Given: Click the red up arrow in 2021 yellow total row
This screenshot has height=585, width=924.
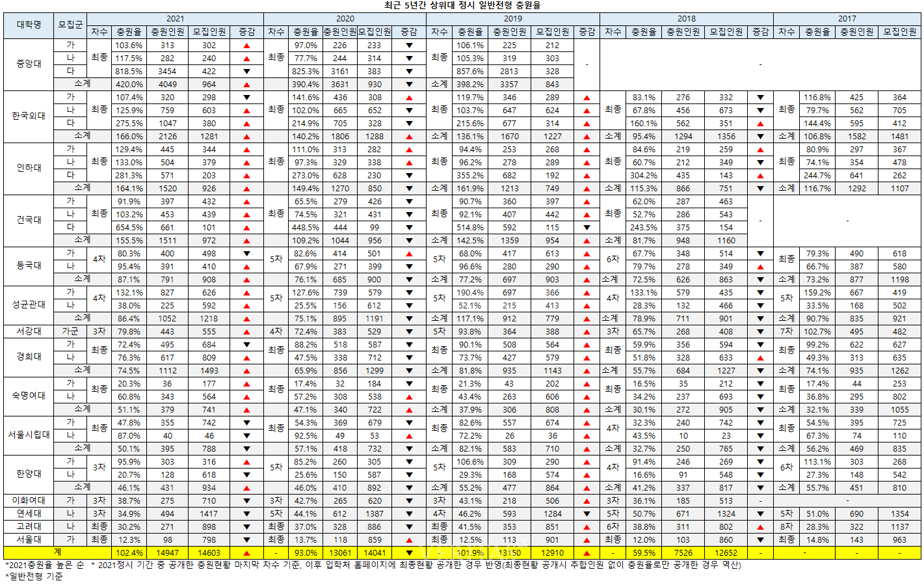Looking at the screenshot, I should (246, 553).
